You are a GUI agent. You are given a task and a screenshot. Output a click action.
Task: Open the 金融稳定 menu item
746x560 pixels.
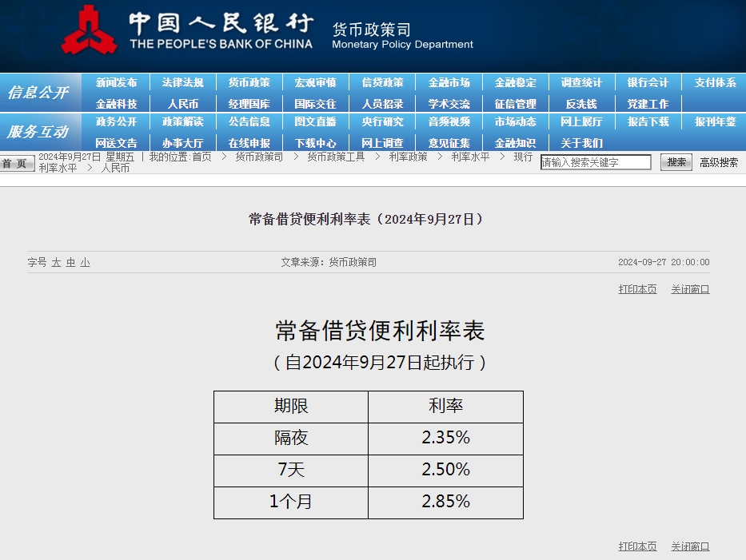pos(515,83)
